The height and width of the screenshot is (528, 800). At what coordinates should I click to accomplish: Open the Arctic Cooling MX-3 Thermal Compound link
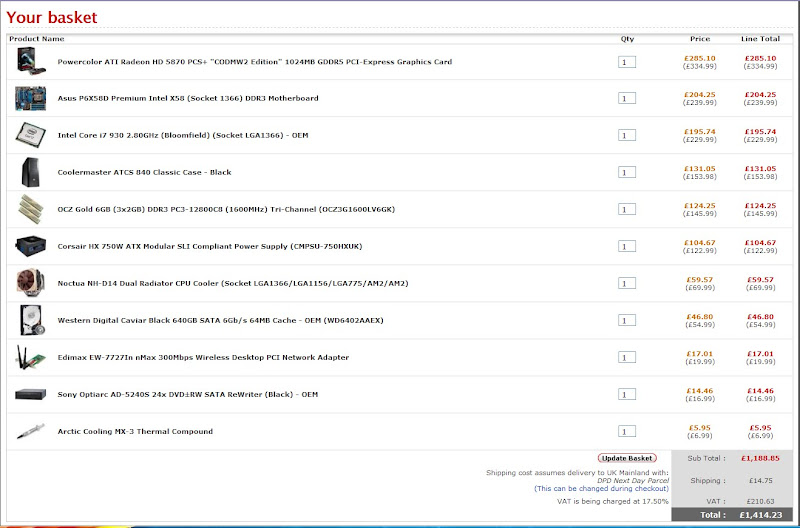135,432
